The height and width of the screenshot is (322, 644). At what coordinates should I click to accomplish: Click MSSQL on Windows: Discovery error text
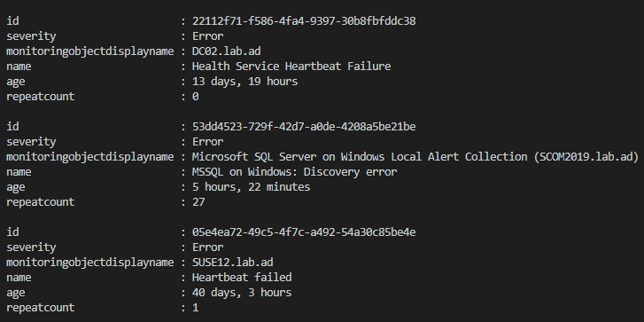click(294, 172)
